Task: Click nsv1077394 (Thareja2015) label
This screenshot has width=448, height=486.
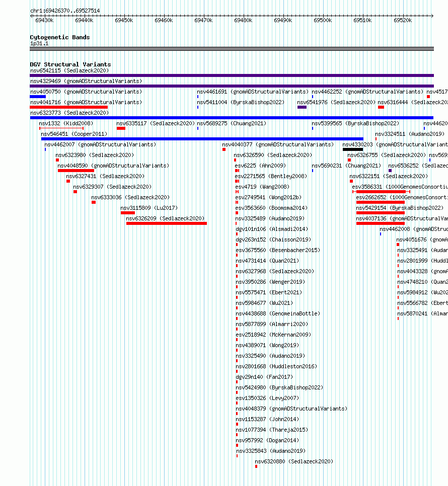Action: (x=272, y=430)
